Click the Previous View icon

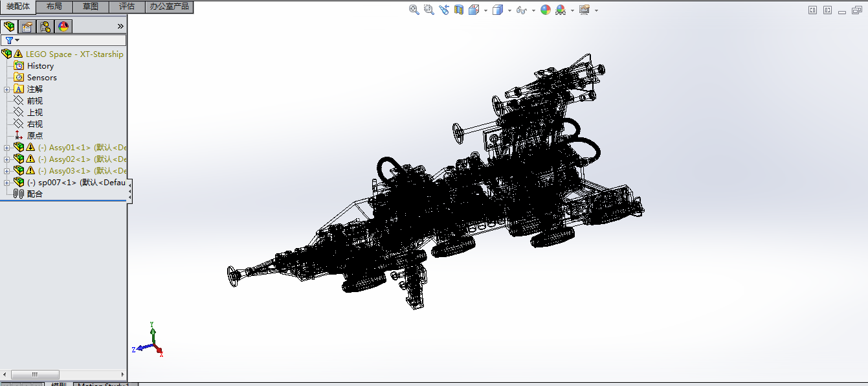point(444,10)
